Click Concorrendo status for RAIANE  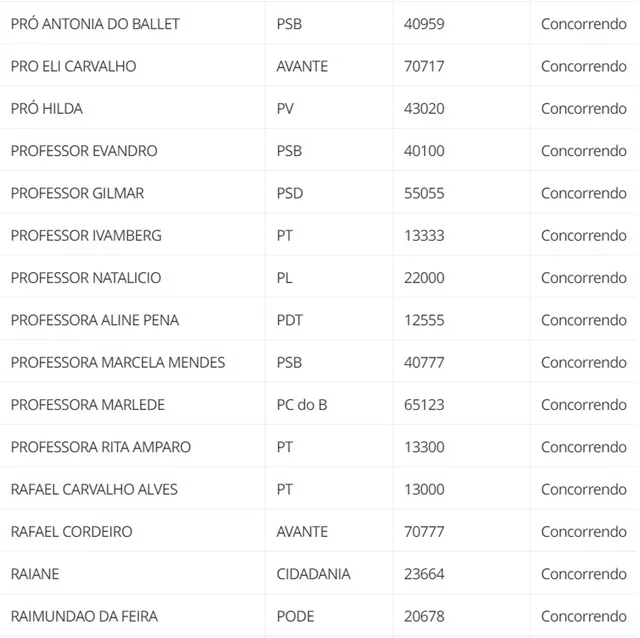(584, 574)
